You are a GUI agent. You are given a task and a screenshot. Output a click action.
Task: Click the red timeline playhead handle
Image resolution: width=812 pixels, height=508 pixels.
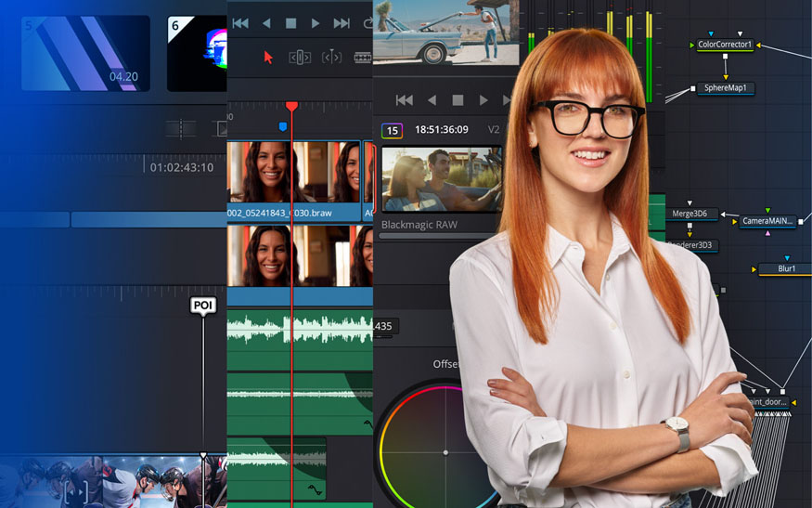click(x=291, y=106)
